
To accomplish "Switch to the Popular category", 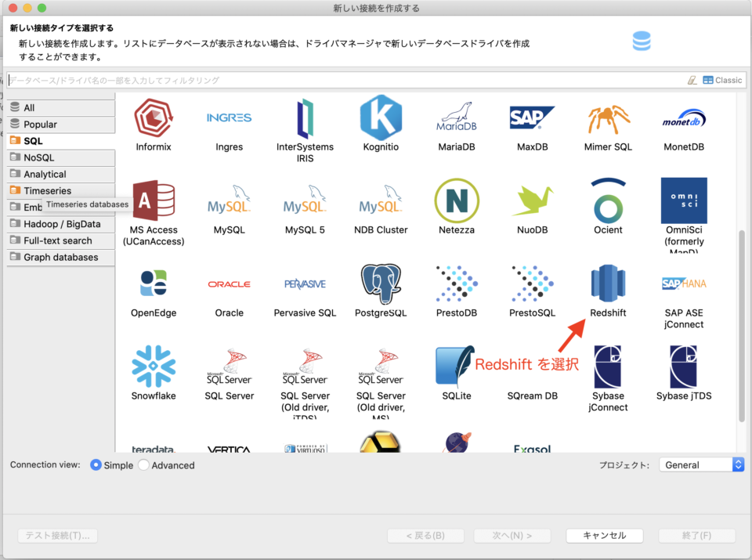I will (x=61, y=125).
